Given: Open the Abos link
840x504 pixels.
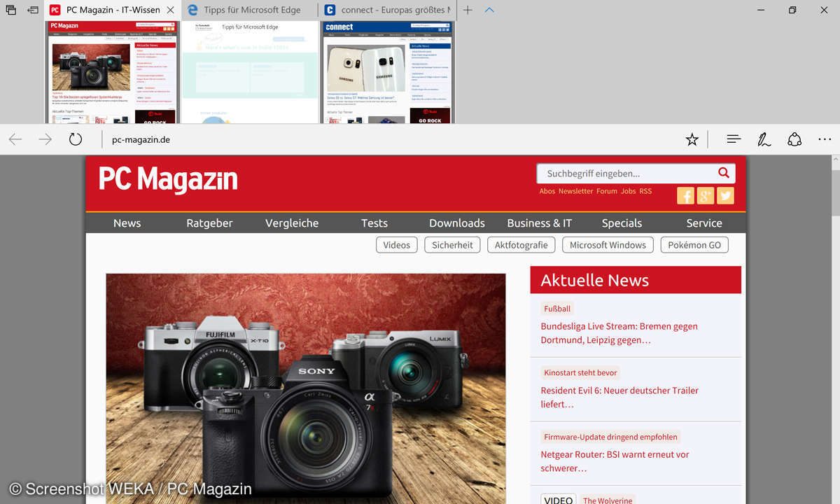Looking at the screenshot, I should (547, 191).
